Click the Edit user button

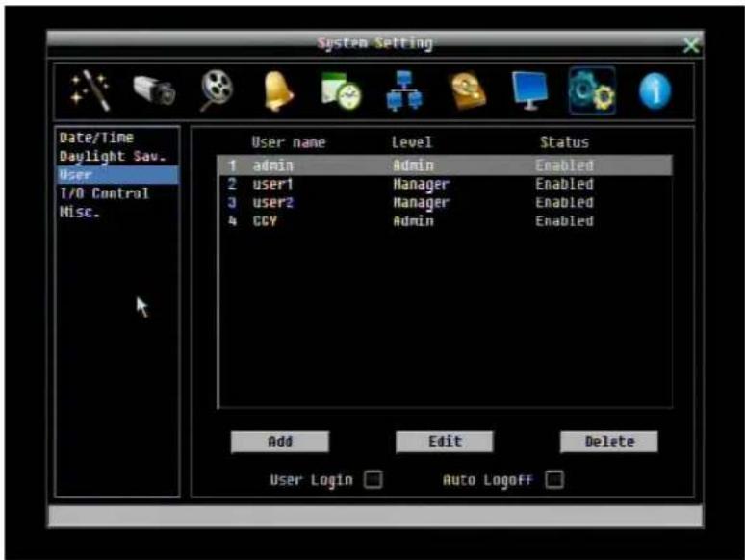tap(445, 442)
